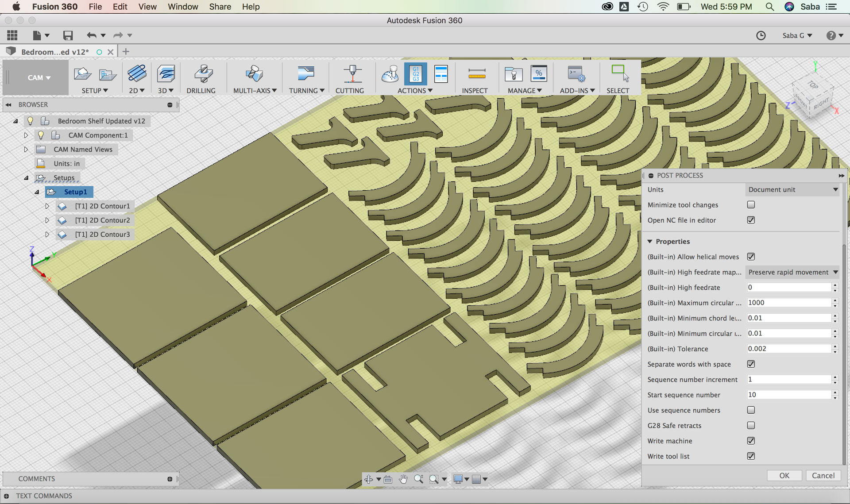The height and width of the screenshot is (504, 850).
Task: Click the Save icon in toolbar
Action: click(68, 35)
